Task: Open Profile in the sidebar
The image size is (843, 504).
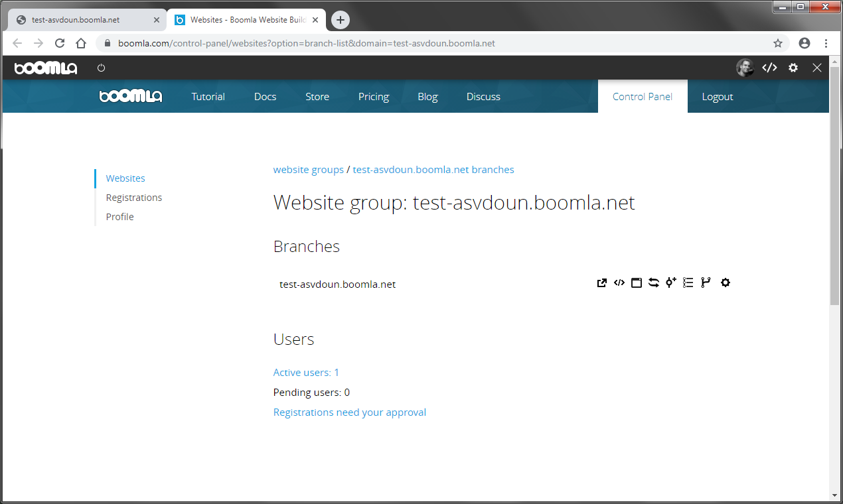Action: pyautogui.click(x=120, y=217)
